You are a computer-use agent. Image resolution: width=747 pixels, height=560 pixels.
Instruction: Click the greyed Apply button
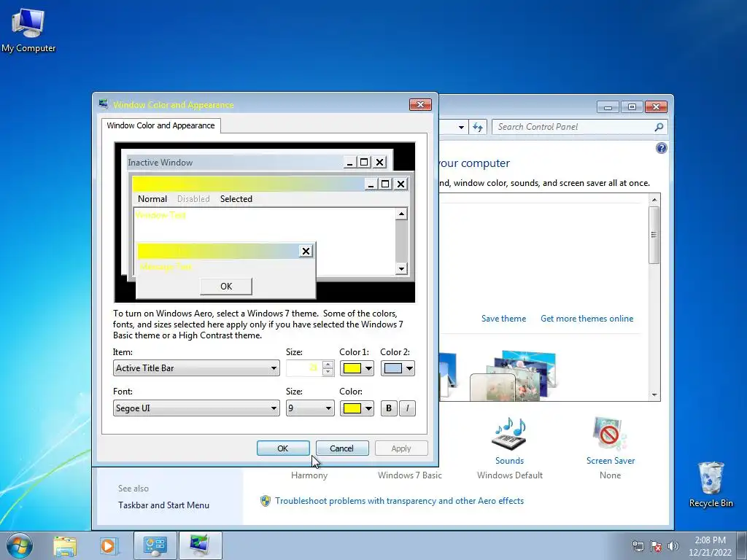pos(401,448)
